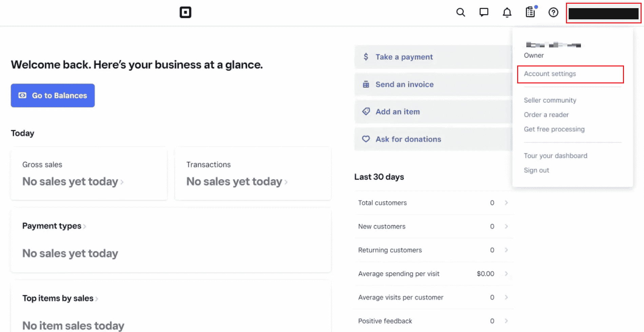Click the Today heading

pos(22,133)
